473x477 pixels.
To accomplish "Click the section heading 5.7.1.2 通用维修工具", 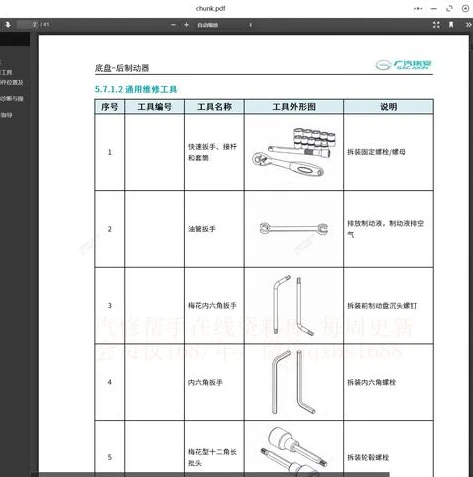I will [x=136, y=89].
